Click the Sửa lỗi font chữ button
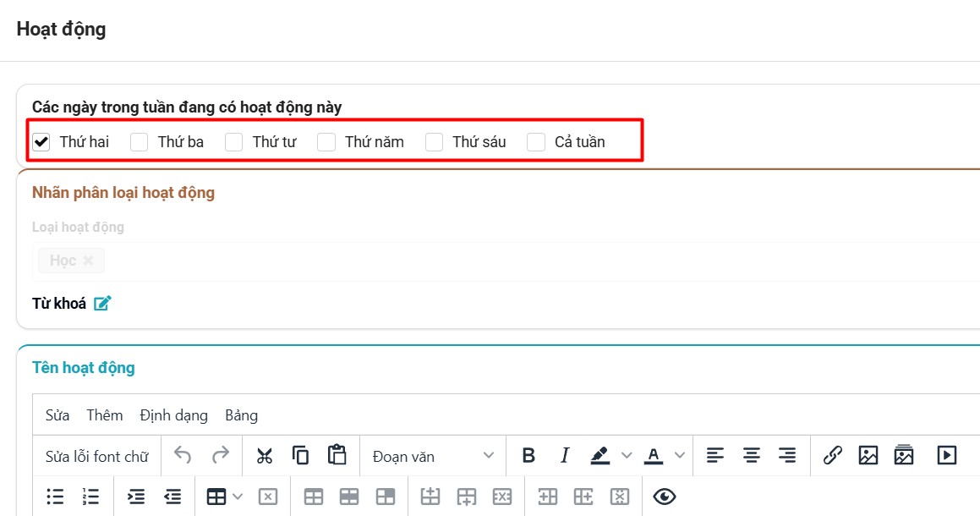980x516 pixels. coord(96,456)
